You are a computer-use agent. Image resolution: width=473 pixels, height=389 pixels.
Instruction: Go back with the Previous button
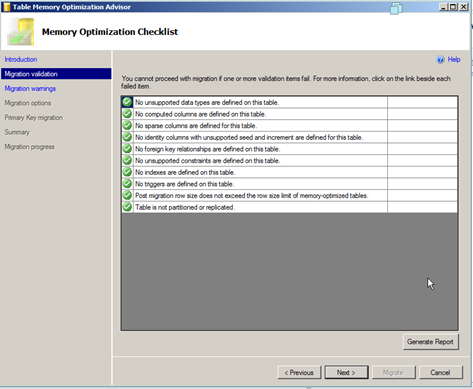tap(299, 372)
